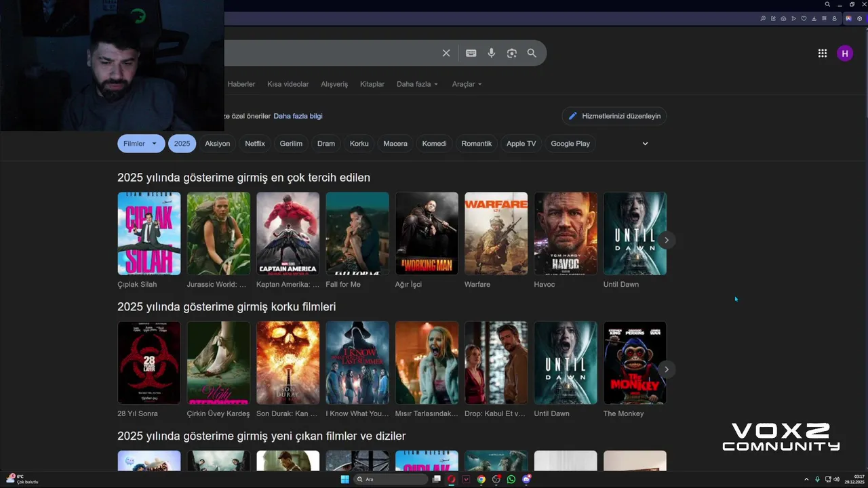Viewport: 868px width, 488px height.
Task: Show next horror movies in carousel
Action: click(667, 369)
